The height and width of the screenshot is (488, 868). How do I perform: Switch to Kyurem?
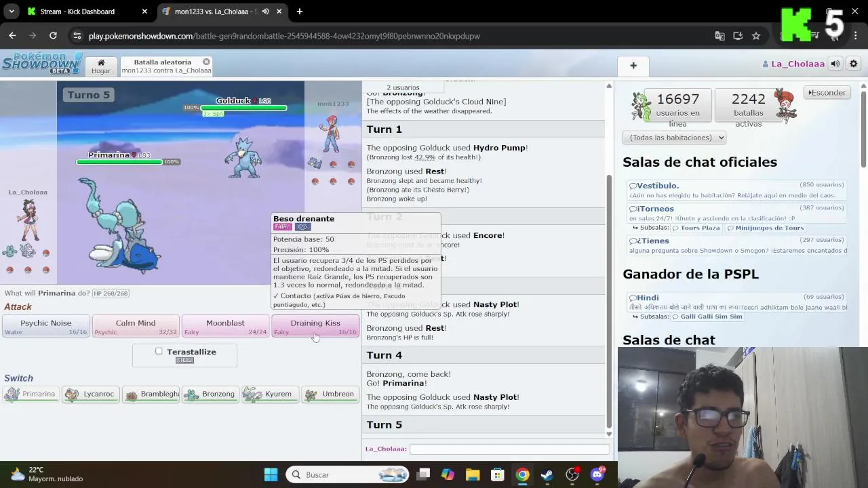(270, 394)
